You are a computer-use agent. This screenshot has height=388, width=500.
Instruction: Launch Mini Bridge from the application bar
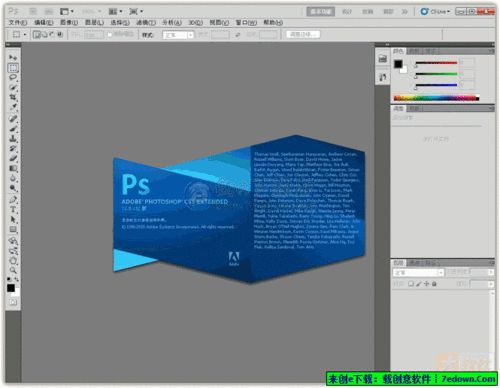[49, 11]
